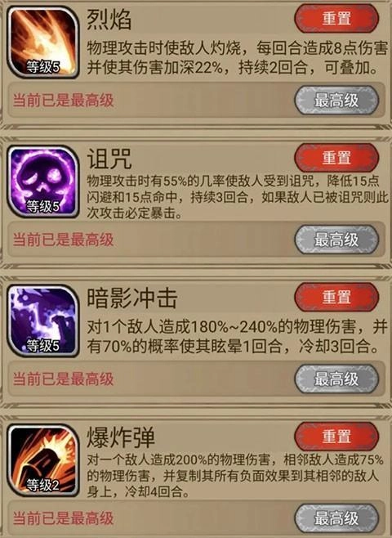Tap the 烈焰 flame skill icon
This screenshot has height=538, width=392.
(x=43, y=42)
